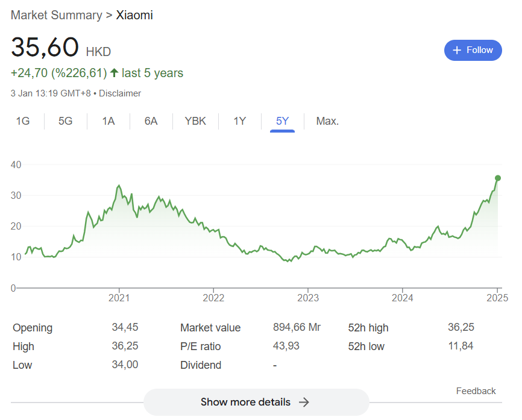This screenshot has height=420, width=522.
Task: Click the 2022 x-axis label
Action: [x=213, y=298]
